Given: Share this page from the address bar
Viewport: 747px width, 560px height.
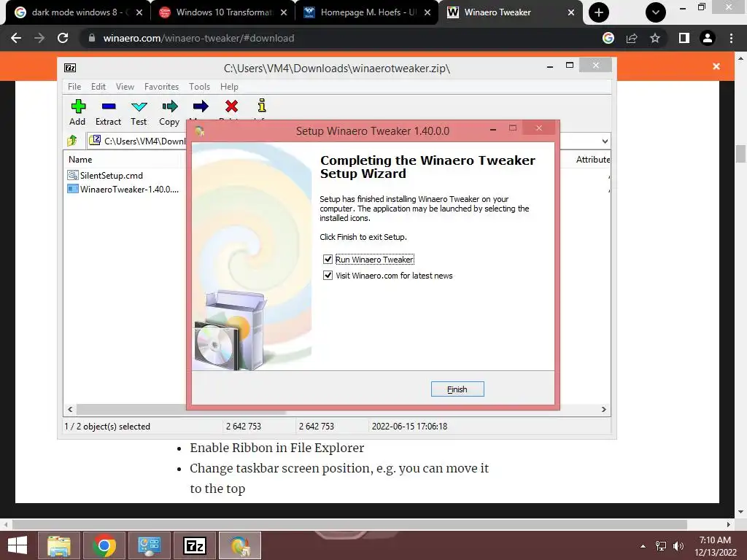Looking at the screenshot, I should tap(632, 38).
